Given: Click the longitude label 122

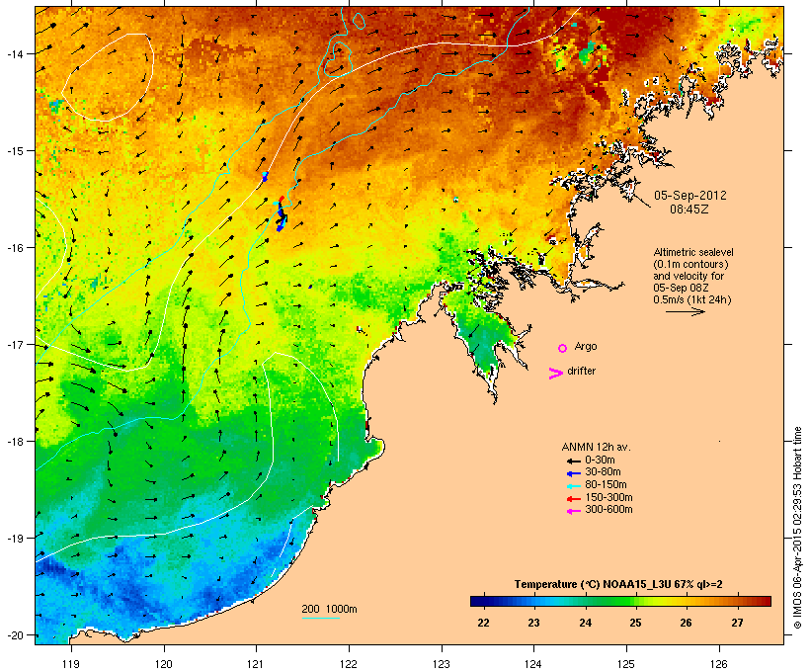Looking at the screenshot, I should coord(349,664).
